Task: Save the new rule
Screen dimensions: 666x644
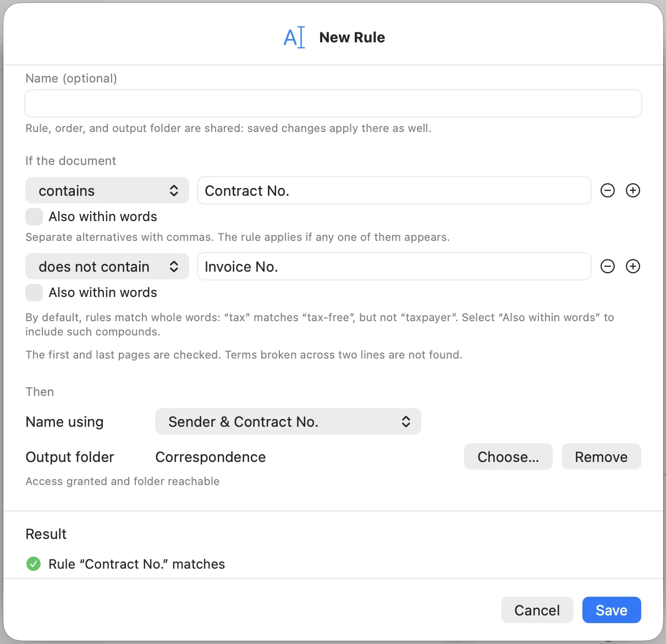Action: [x=612, y=610]
